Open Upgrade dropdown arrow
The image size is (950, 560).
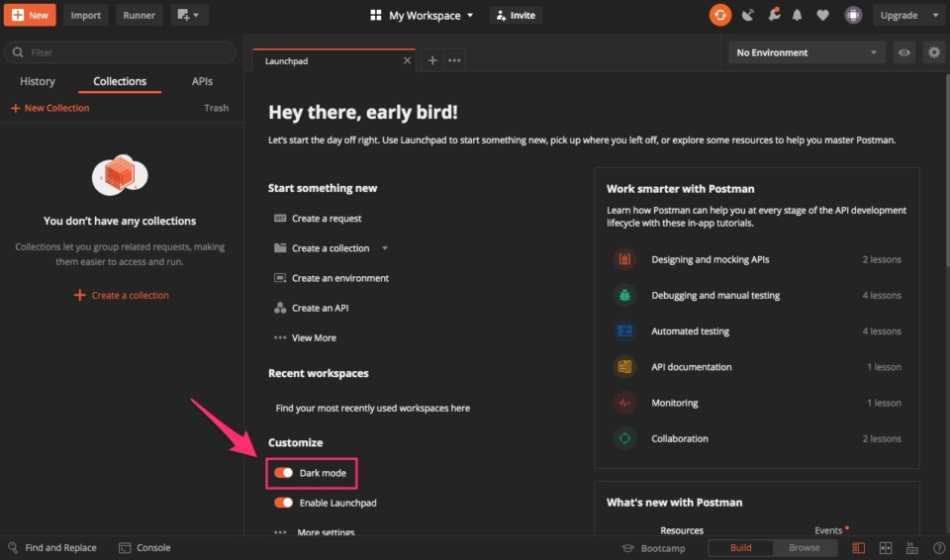935,15
